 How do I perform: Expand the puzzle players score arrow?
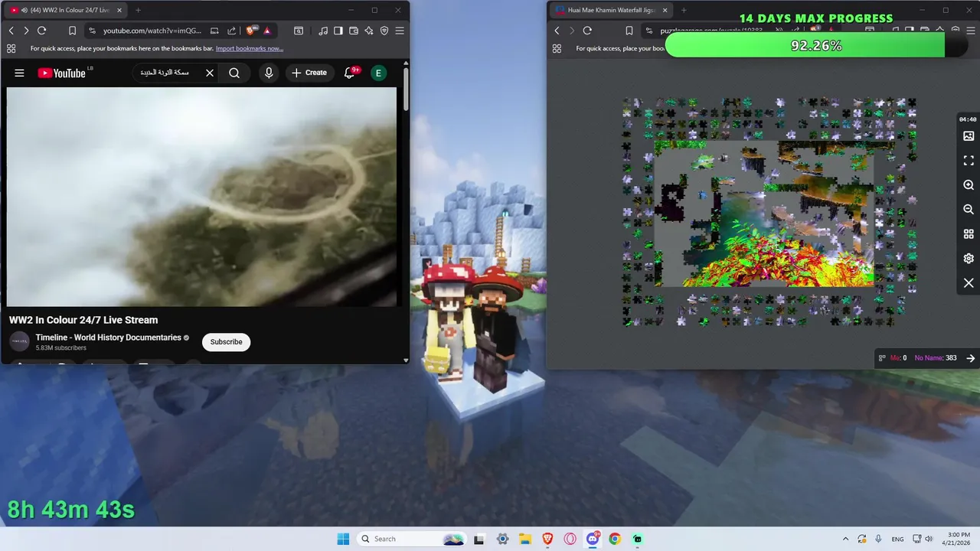[971, 358]
